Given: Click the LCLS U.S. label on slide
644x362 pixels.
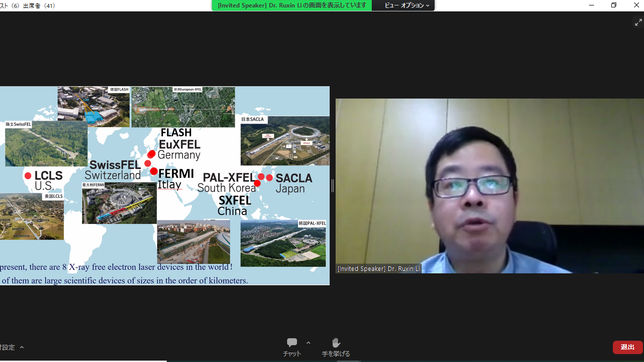Looking at the screenshot, I should click(48, 181).
